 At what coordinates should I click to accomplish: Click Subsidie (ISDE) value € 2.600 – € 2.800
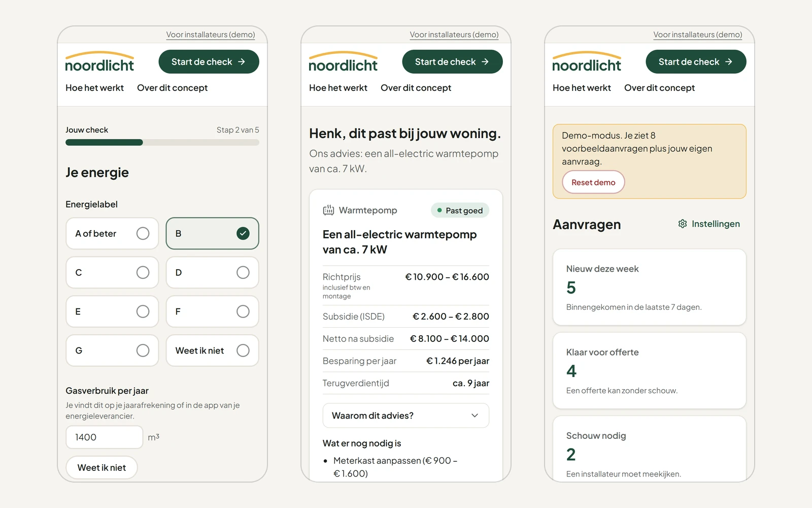click(451, 316)
